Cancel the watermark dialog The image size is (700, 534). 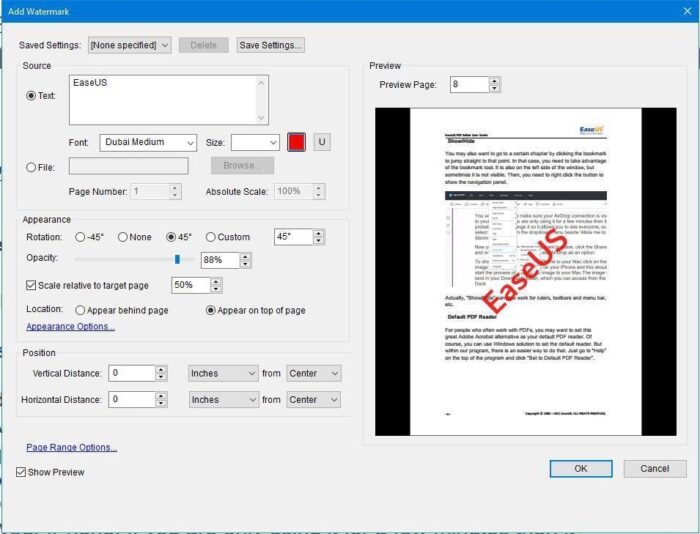coord(655,468)
